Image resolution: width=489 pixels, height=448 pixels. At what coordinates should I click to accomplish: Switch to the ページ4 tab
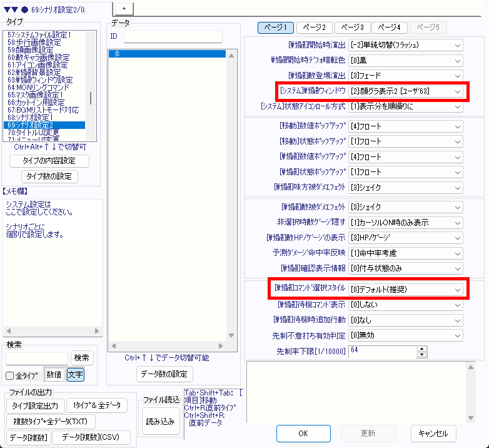coord(390,28)
